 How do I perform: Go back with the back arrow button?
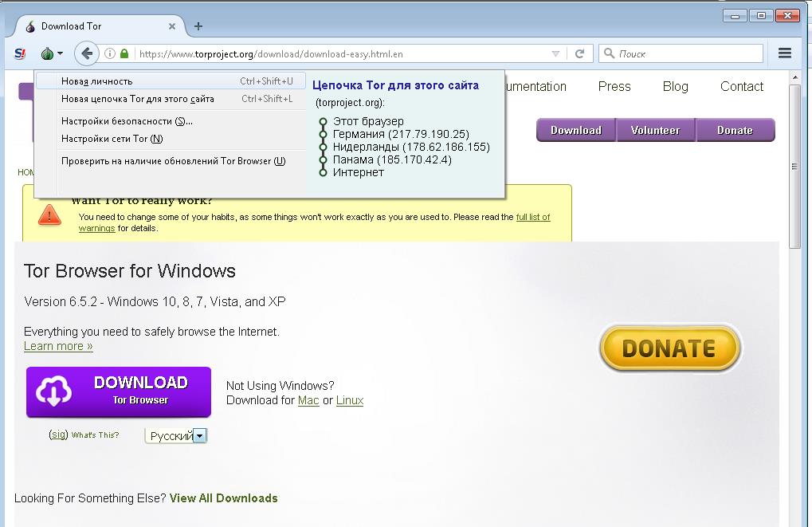coord(87,53)
